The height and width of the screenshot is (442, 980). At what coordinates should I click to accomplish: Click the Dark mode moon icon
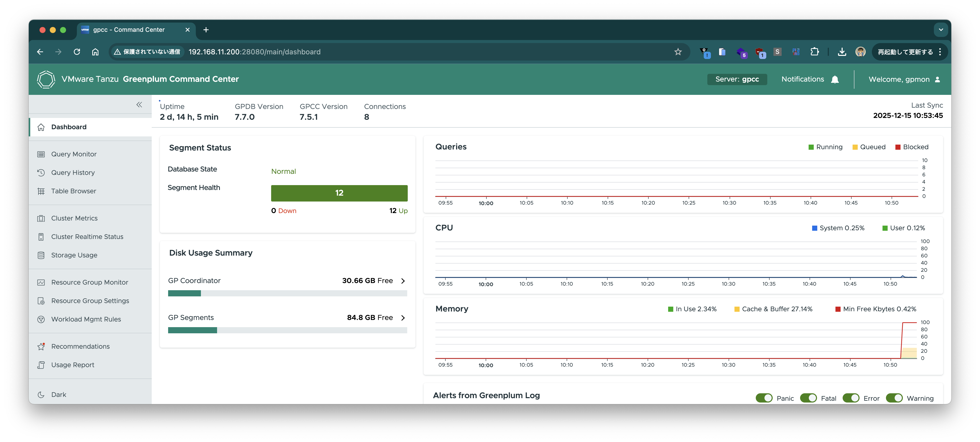tap(41, 395)
